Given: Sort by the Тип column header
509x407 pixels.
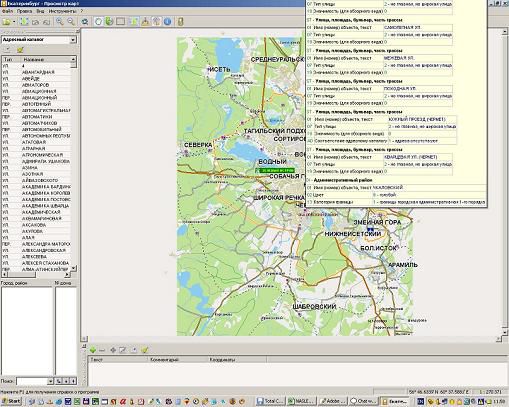Looking at the screenshot, I should point(11,59).
